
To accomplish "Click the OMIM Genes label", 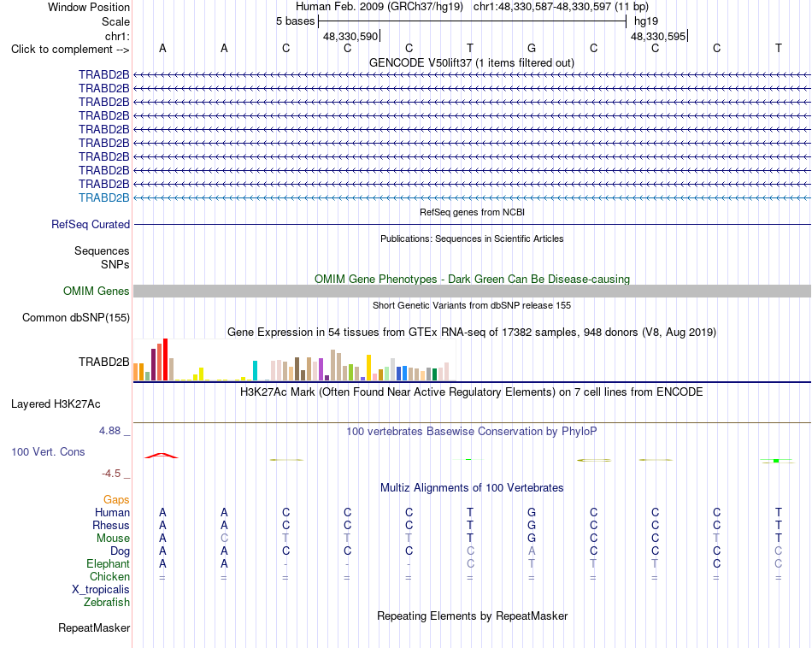I will 96,292.
